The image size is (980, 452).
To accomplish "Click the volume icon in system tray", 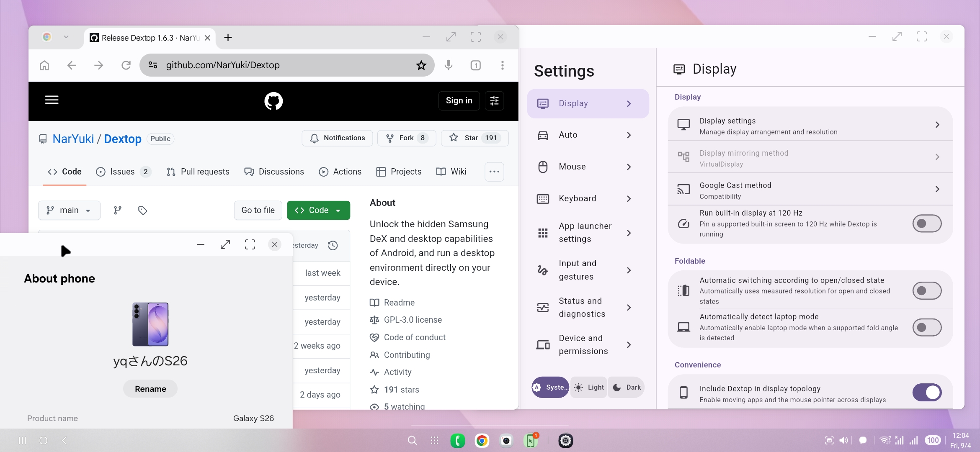I will click(x=844, y=440).
